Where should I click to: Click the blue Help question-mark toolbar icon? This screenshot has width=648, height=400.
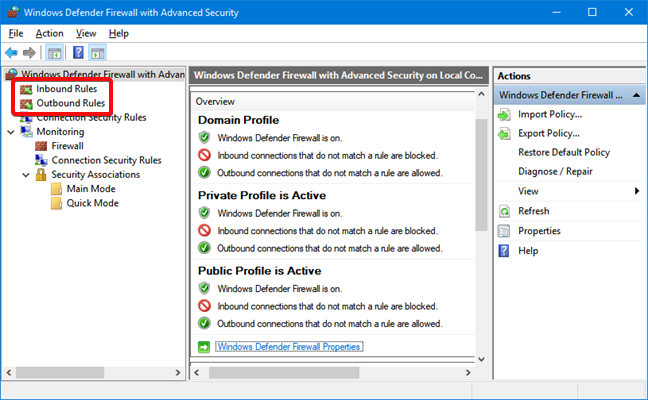point(78,53)
